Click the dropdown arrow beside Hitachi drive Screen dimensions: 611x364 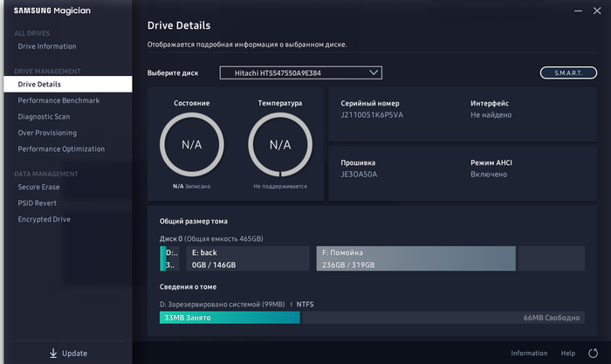[374, 73]
